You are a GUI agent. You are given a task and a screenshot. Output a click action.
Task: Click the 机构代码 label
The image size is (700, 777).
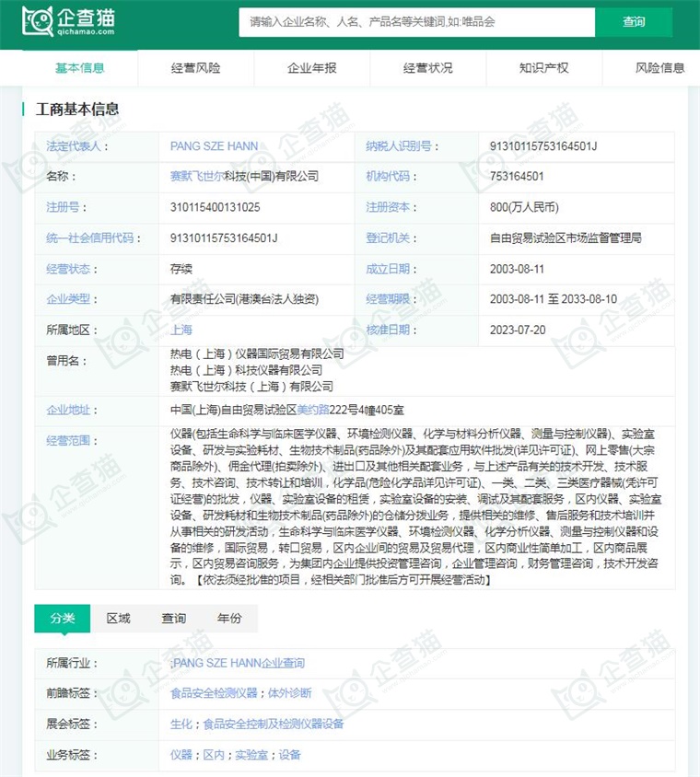[x=388, y=177]
